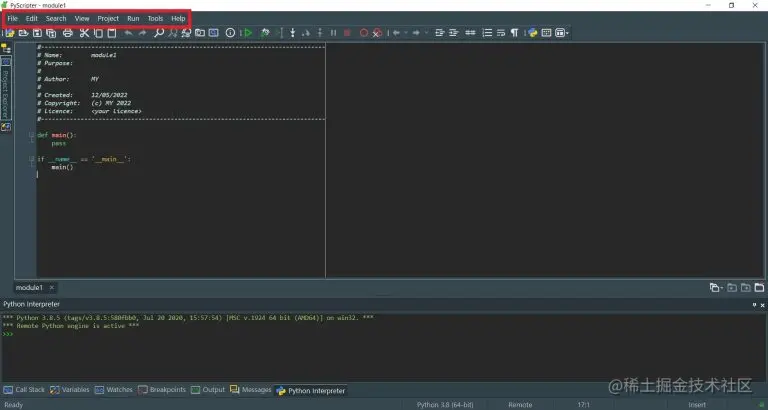
Task: Open the Help menu
Action: [x=178, y=19]
